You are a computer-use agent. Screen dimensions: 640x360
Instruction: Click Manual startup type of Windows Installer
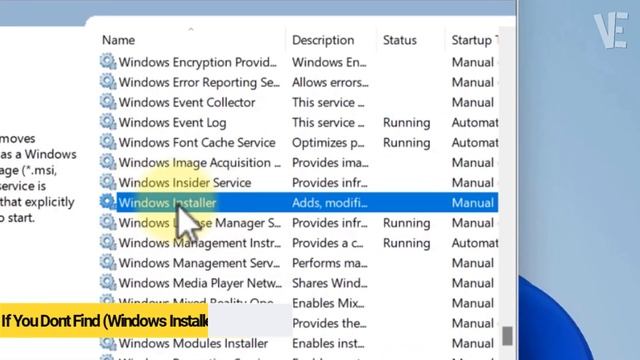pyautogui.click(x=473, y=203)
